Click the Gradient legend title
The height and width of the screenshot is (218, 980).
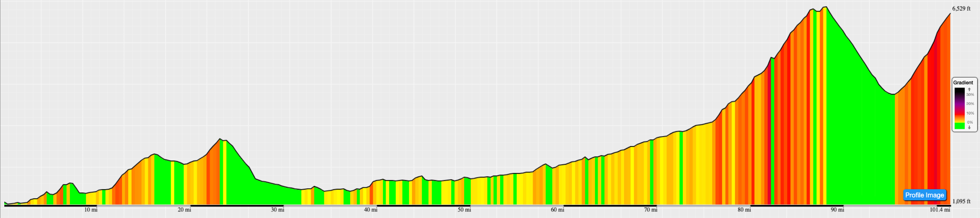pyautogui.click(x=963, y=82)
